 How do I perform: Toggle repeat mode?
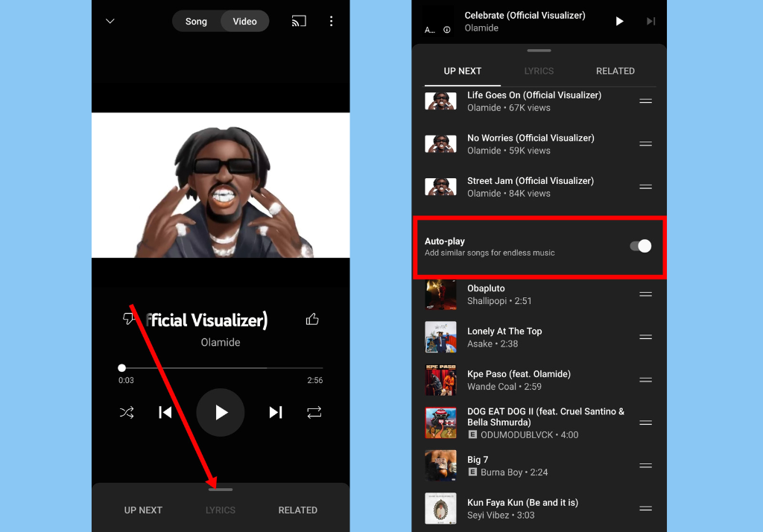click(314, 413)
